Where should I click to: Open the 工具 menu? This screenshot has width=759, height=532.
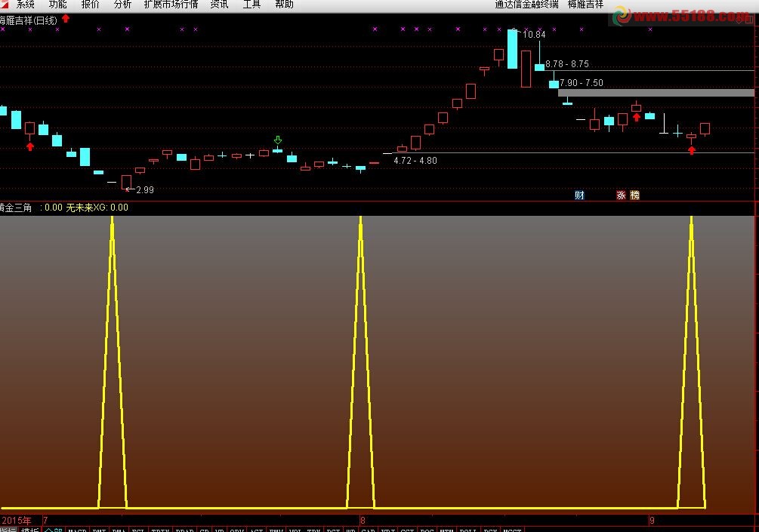[251, 5]
